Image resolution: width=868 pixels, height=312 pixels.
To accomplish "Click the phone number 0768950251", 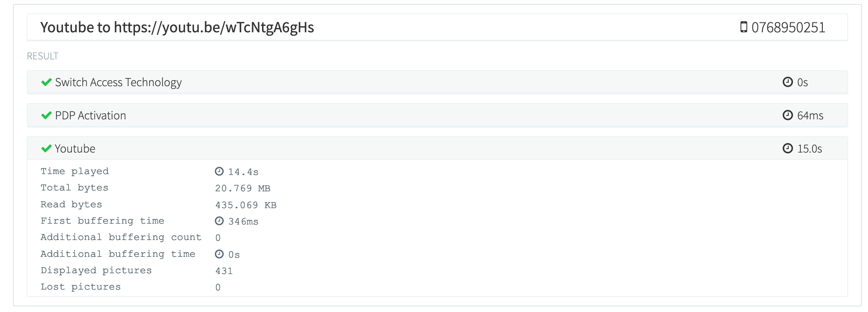I will point(788,28).
